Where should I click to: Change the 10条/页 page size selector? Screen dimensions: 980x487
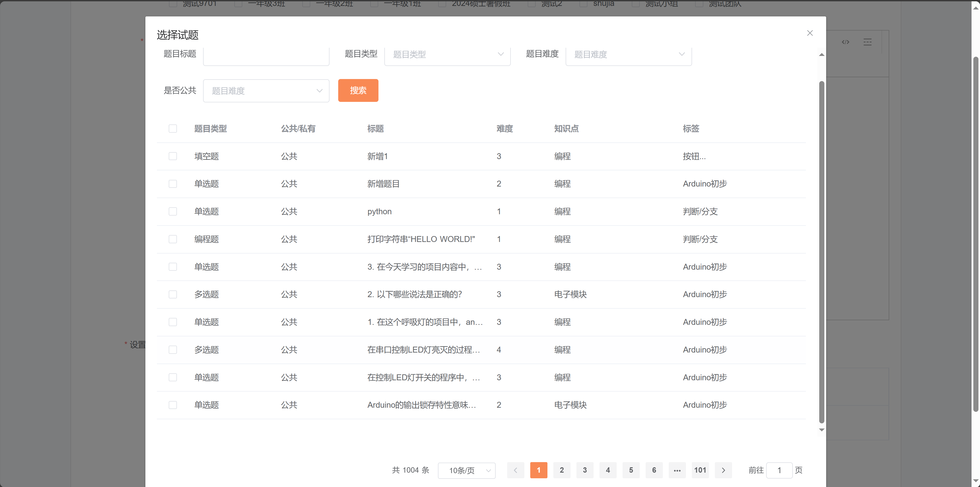(x=466, y=471)
